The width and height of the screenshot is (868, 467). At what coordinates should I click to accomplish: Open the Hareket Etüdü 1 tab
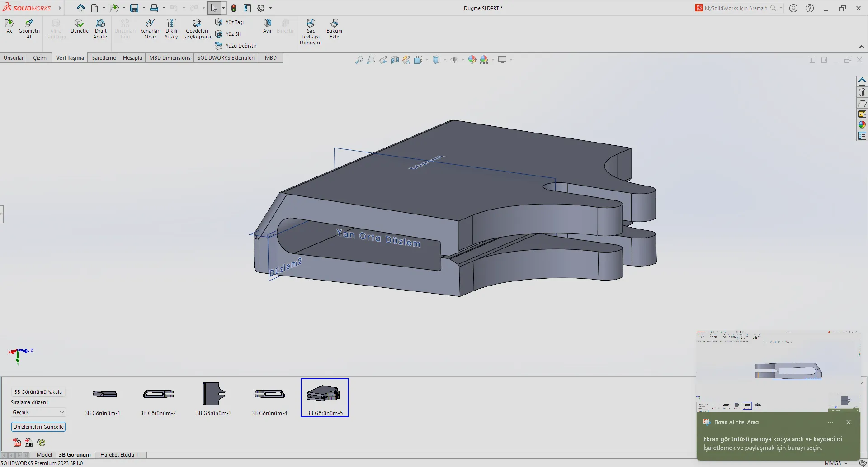(x=119, y=455)
